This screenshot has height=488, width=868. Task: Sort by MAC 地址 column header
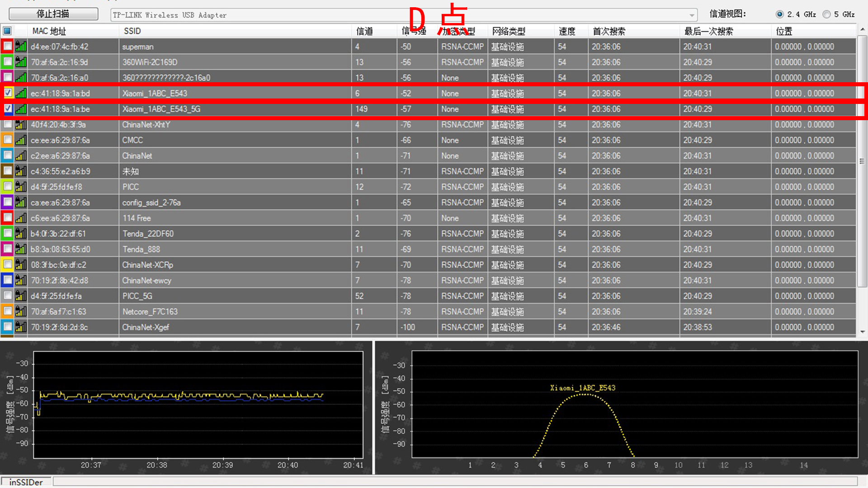(49, 31)
